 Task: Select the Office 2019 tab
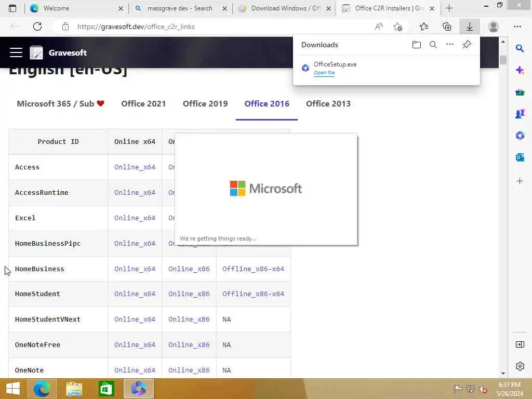205,104
